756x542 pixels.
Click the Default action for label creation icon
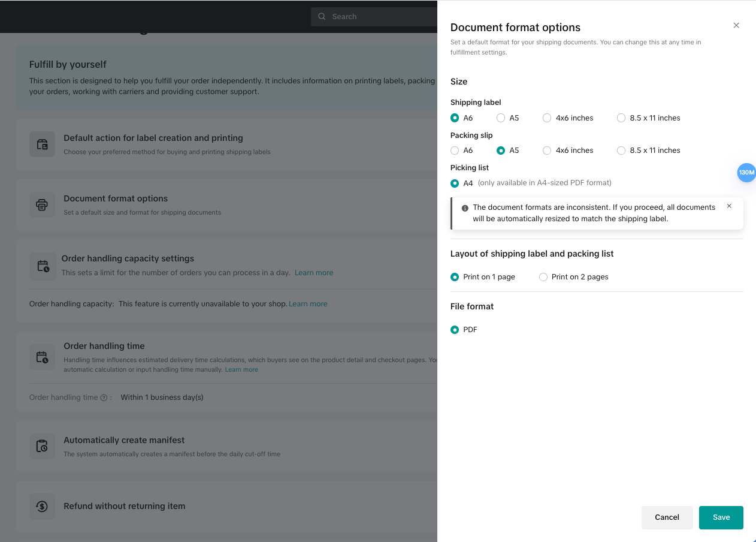(x=42, y=144)
